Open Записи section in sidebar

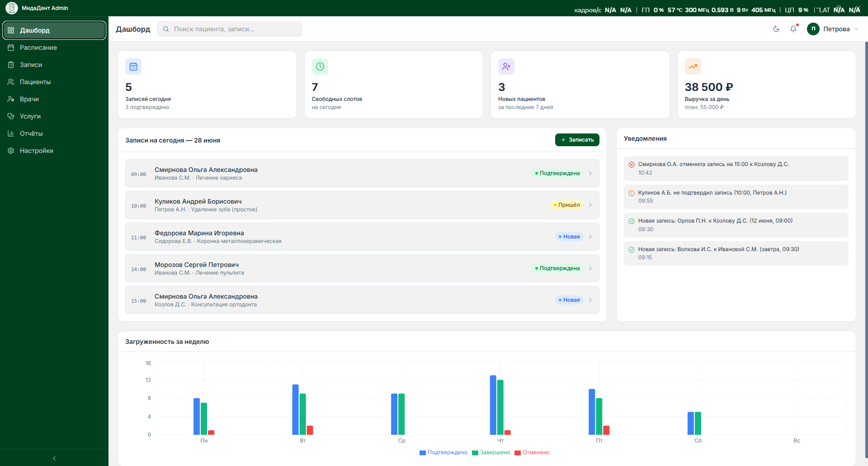pyautogui.click(x=54, y=65)
